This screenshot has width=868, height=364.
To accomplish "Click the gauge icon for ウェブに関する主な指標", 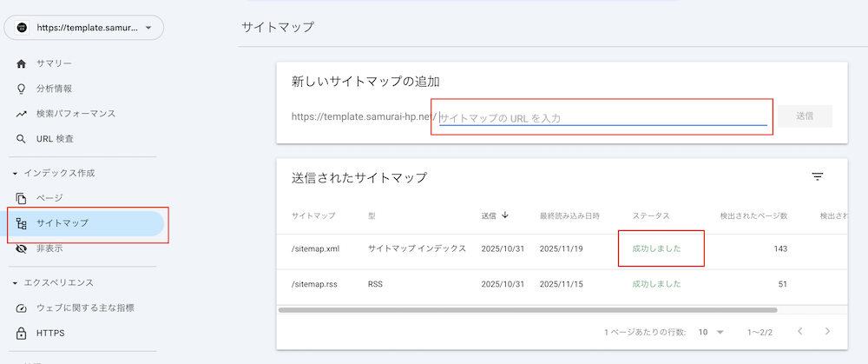I will pos(22,308).
